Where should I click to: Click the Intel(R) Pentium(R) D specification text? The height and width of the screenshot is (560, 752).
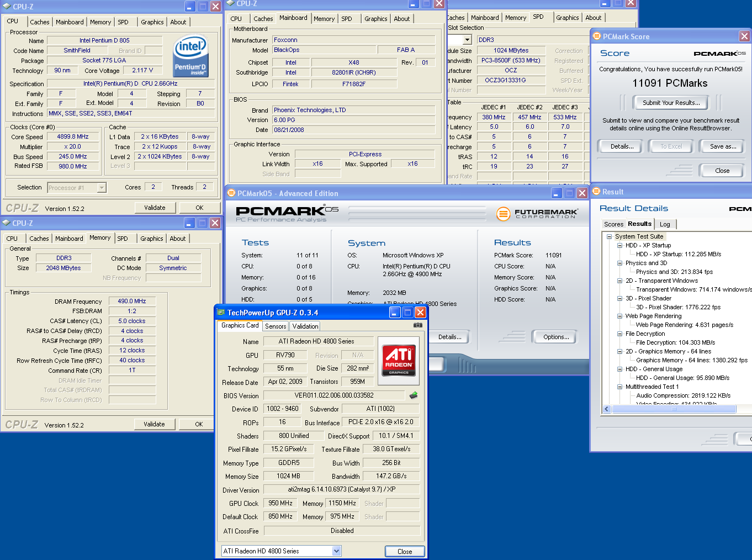[130, 84]
